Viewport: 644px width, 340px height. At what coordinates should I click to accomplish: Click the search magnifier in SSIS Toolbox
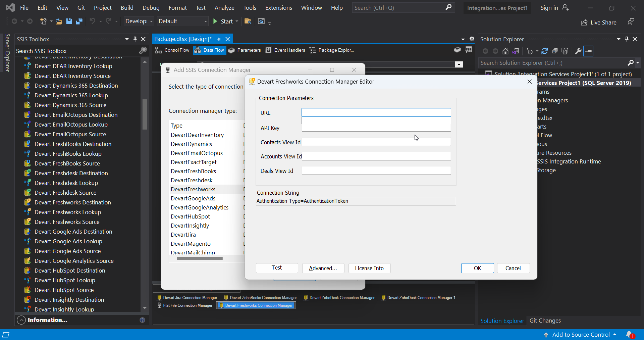coord(143,51)
